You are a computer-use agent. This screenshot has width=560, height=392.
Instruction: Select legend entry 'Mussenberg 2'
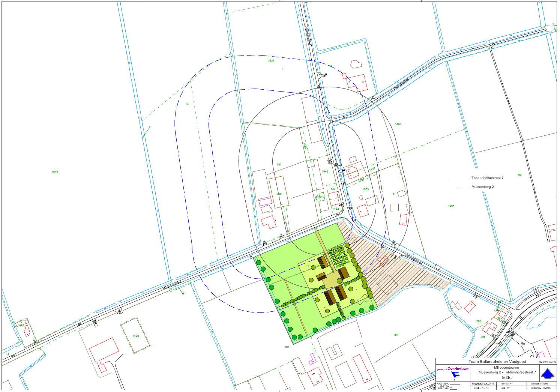tap(482, 187)
